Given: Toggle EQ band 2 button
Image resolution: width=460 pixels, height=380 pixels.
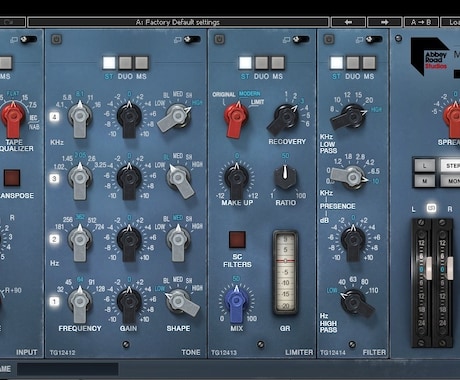Looking at the screenshot, I should [x=54, y=239].
